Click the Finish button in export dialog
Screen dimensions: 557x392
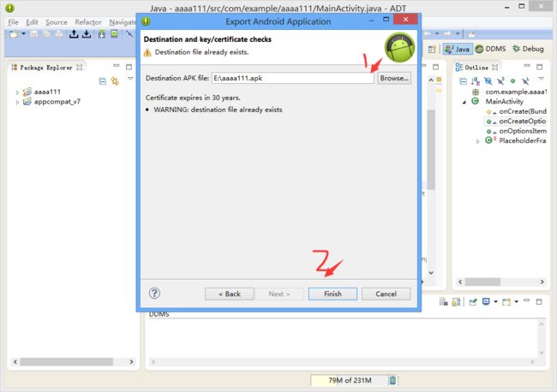(332, 294)
